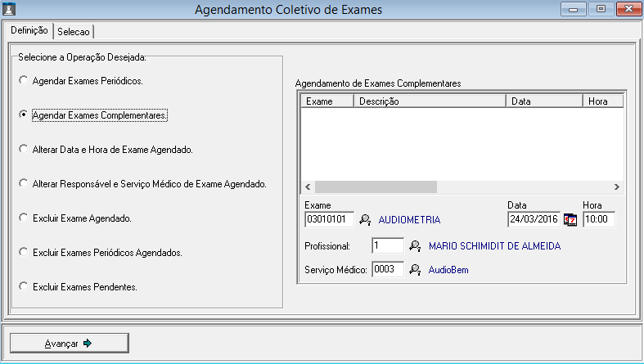This screenshot has height=364, width=644.
Task: Focus the Profissional code field
Action: [x=388, y=246]
